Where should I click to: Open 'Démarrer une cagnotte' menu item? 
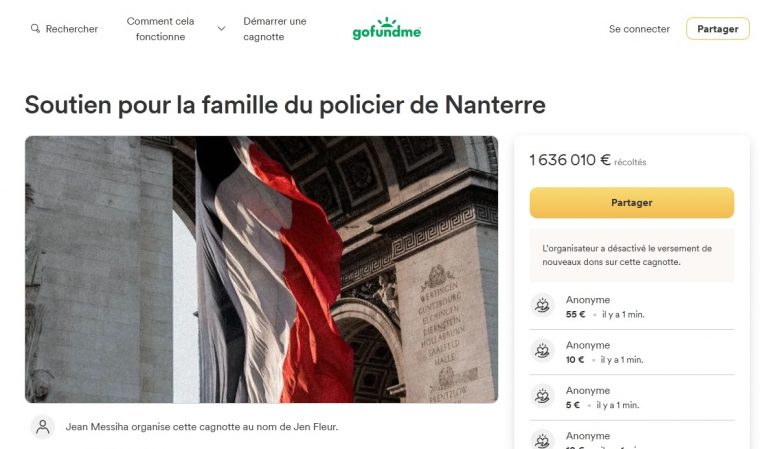[x=275, y=29]
